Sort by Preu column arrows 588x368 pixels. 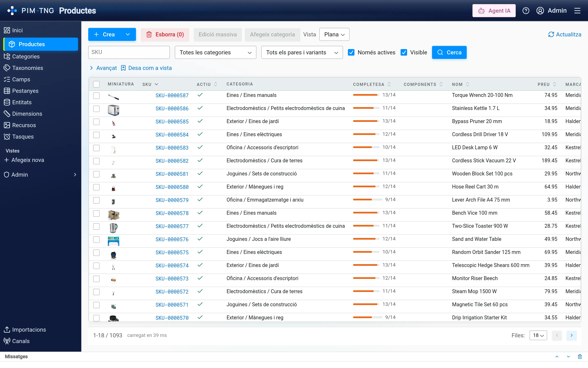555,84
